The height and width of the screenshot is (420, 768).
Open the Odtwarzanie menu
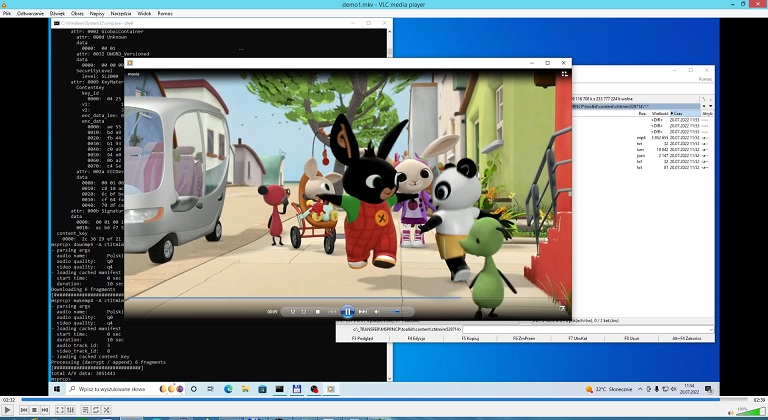(30, 13)
